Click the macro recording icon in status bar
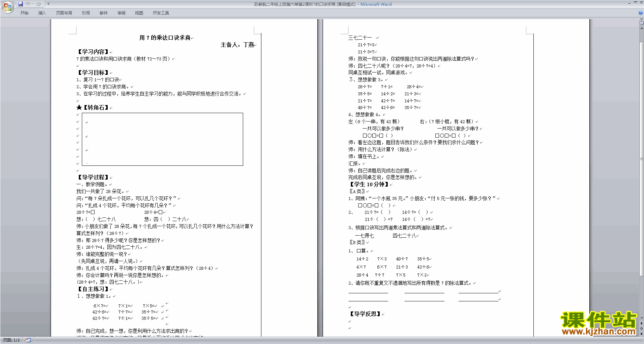 tap(29, 340)
